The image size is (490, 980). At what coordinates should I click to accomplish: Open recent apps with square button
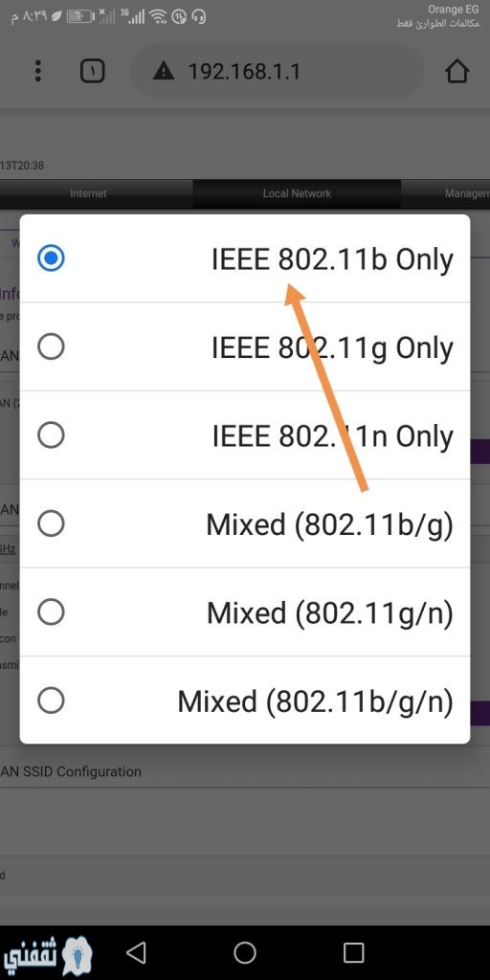(354, 952)
